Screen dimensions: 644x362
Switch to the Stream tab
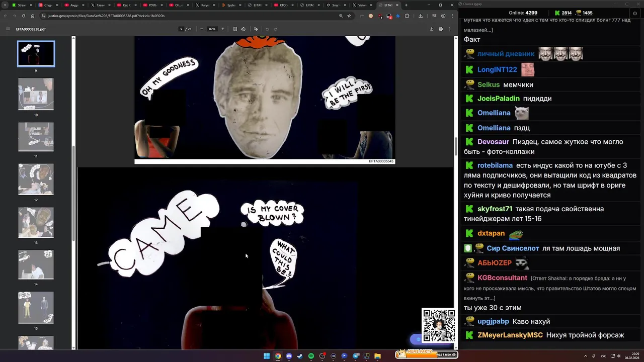pyautogui.click(x=21, y=5)
